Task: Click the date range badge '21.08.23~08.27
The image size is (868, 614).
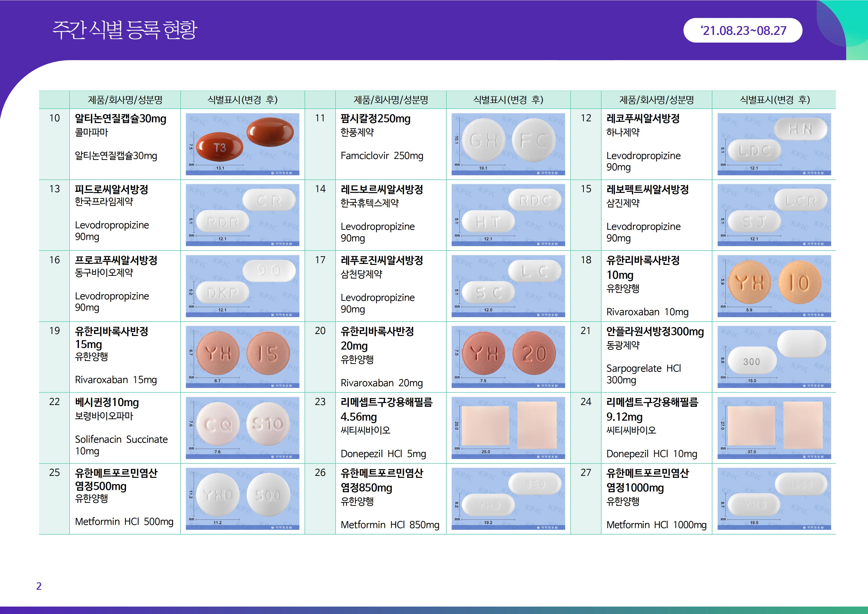Action: point(743,30)
